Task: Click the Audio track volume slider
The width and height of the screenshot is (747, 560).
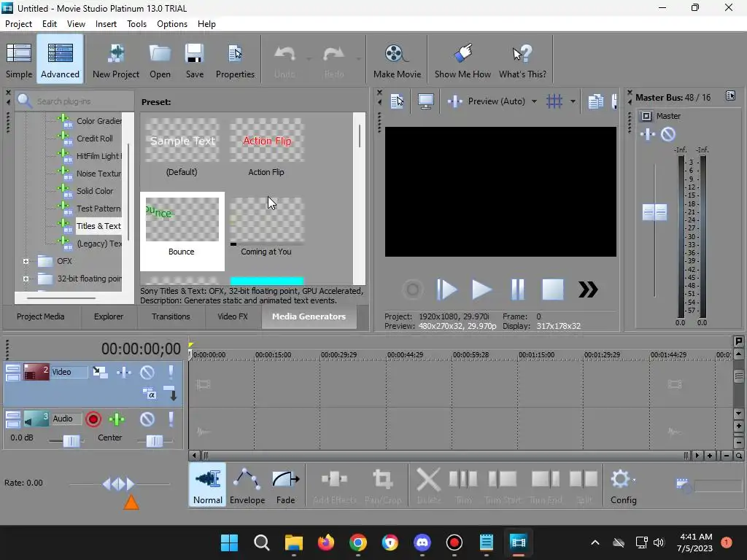Action: point(71,441)
